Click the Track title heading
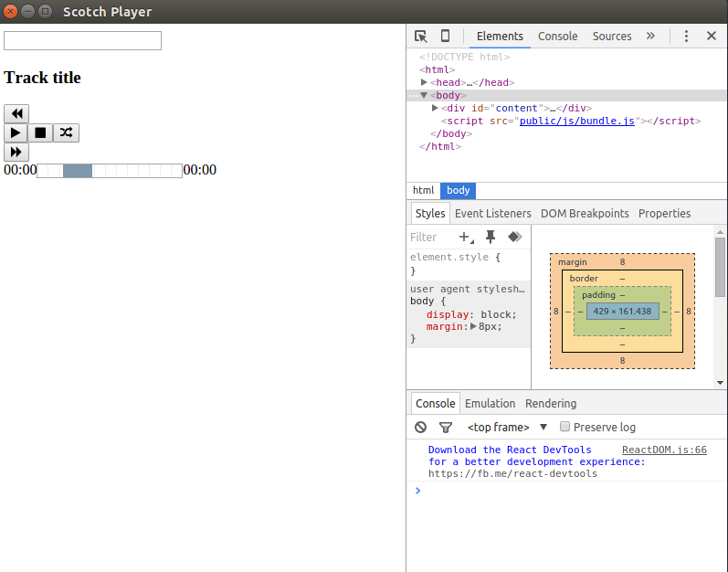 click(x=42, y=78)
